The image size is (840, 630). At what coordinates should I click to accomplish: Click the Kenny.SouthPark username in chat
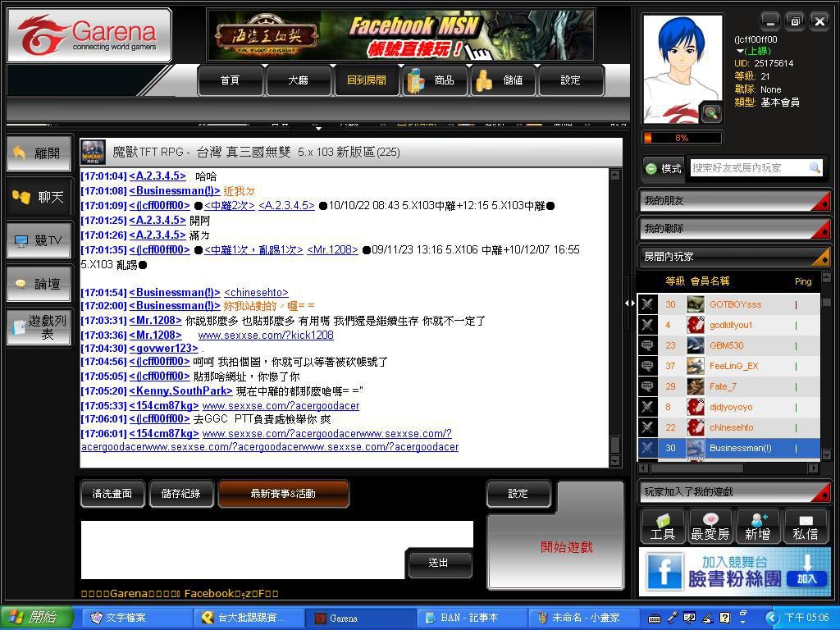(x=181, y=391)
